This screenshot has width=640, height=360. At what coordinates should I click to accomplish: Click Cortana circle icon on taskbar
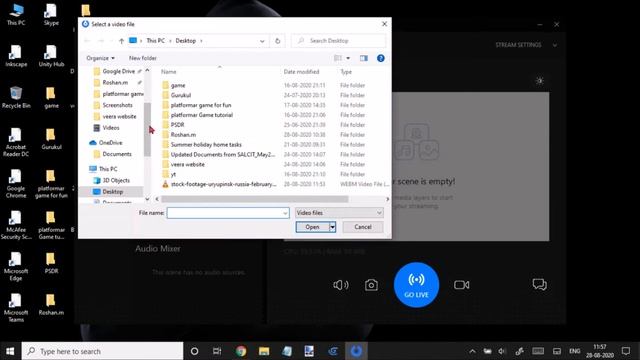(194, 351)
